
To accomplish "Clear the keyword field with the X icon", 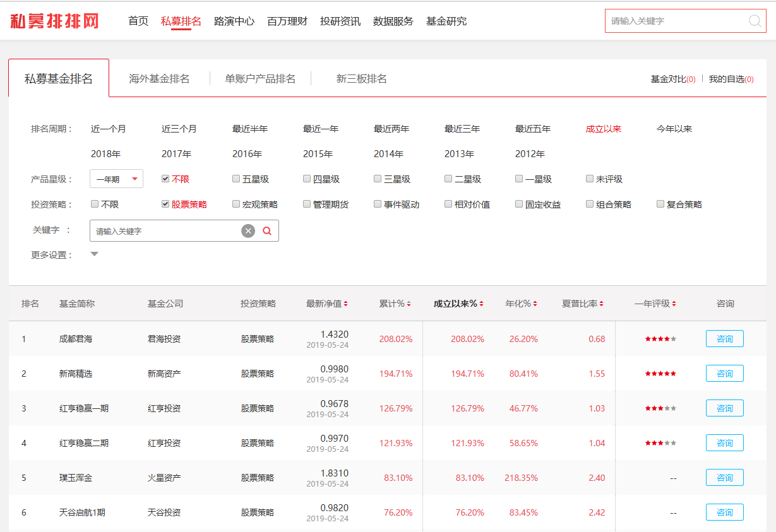I will coord(248,231).
